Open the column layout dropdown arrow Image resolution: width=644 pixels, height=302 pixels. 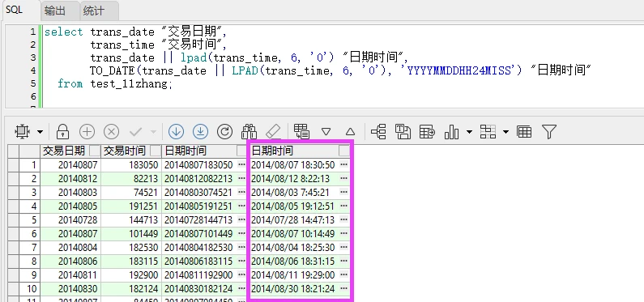(505, 132)
